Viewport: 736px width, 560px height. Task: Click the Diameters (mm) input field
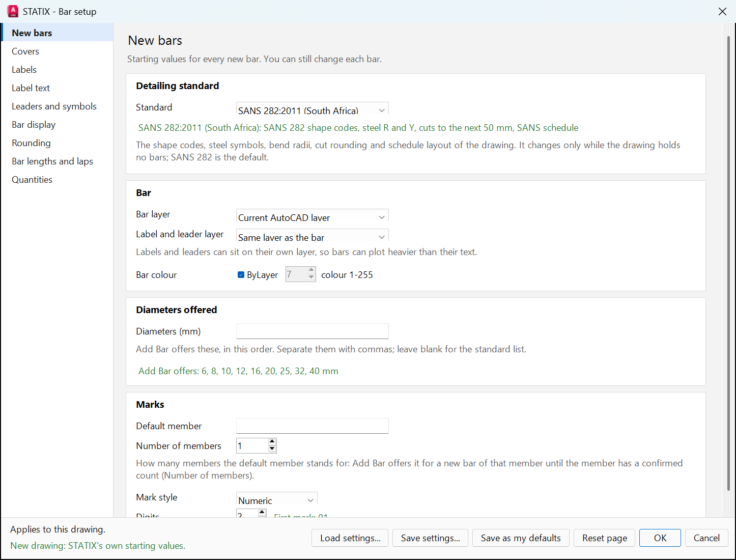click(x=313, y=331)
